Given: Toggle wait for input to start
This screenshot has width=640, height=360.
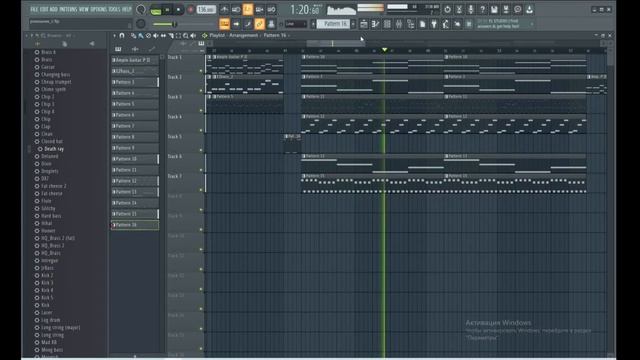Looking at the screenshot, I should coord(236,9).
